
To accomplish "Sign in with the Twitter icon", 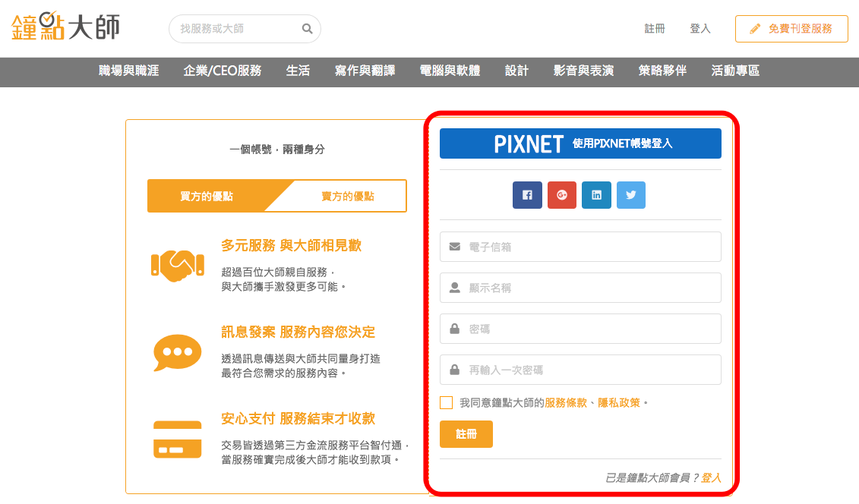I will (x=630, y=194).
